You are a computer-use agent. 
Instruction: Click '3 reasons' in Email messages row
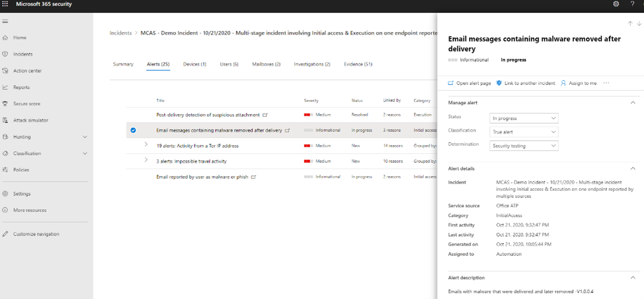(392, 130)
